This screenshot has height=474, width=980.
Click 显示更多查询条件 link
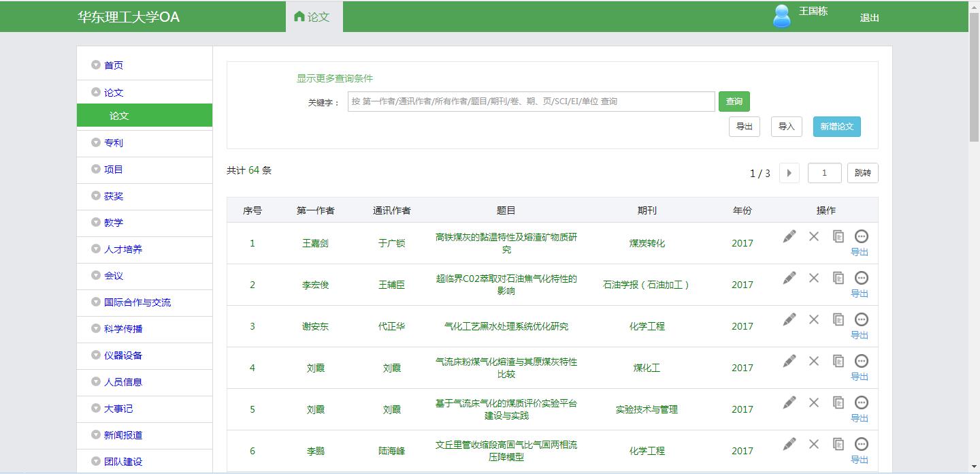[x=335, y=78]
